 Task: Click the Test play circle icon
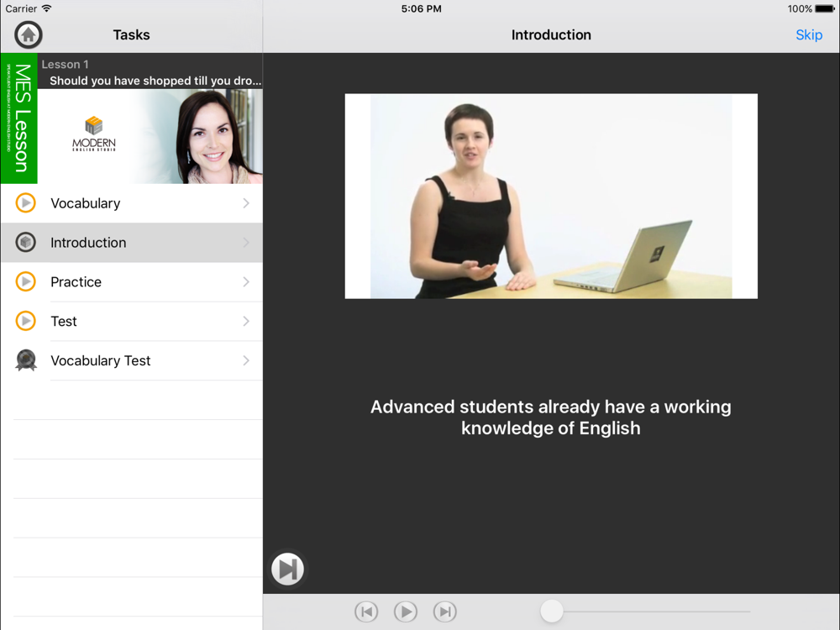pyautogui.click(x=25, y=321)
